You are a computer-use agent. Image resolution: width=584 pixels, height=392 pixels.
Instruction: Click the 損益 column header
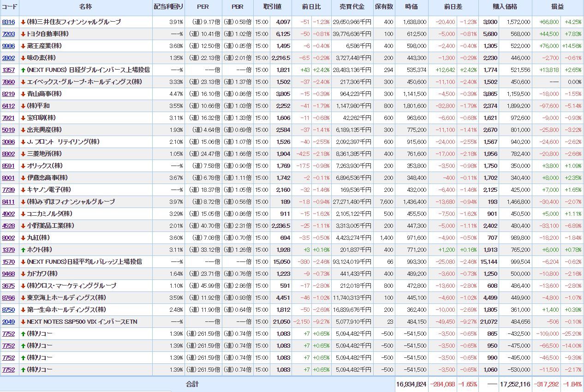pyautogui.click(x=557, y=7)
